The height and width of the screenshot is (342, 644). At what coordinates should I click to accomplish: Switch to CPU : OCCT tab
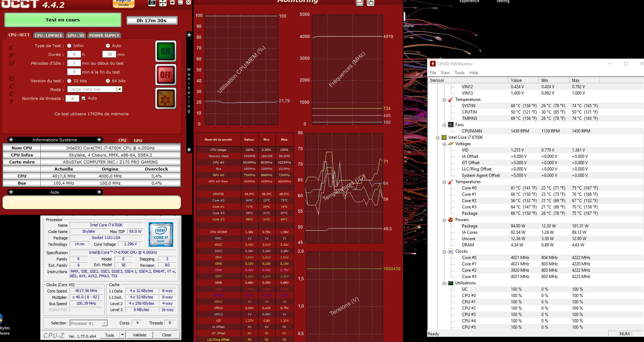click(x=19, y=35)
